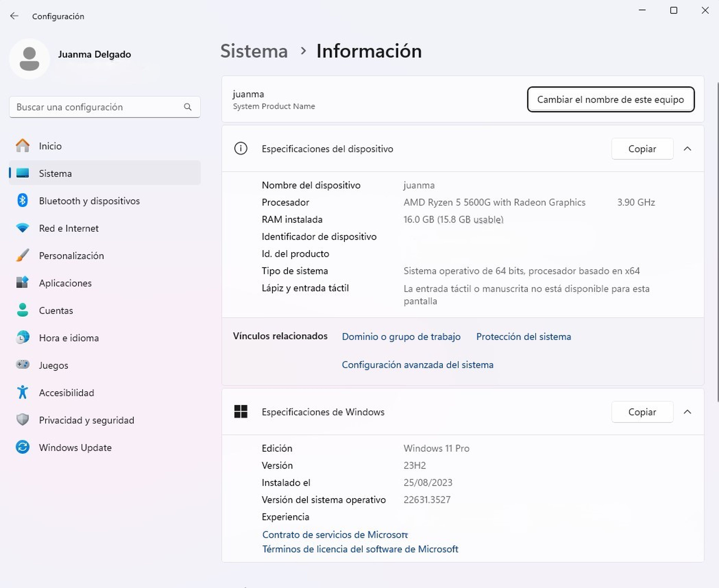Click the Windows Update refresh icon
Image resolution: width=719 pixels, height=588 pixels.
(x=22, y=447)
